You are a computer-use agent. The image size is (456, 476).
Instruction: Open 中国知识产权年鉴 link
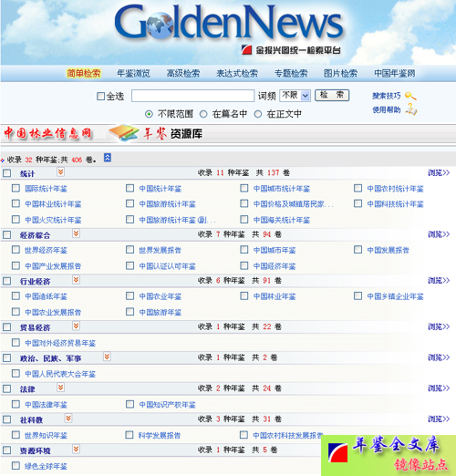(168, 405)
